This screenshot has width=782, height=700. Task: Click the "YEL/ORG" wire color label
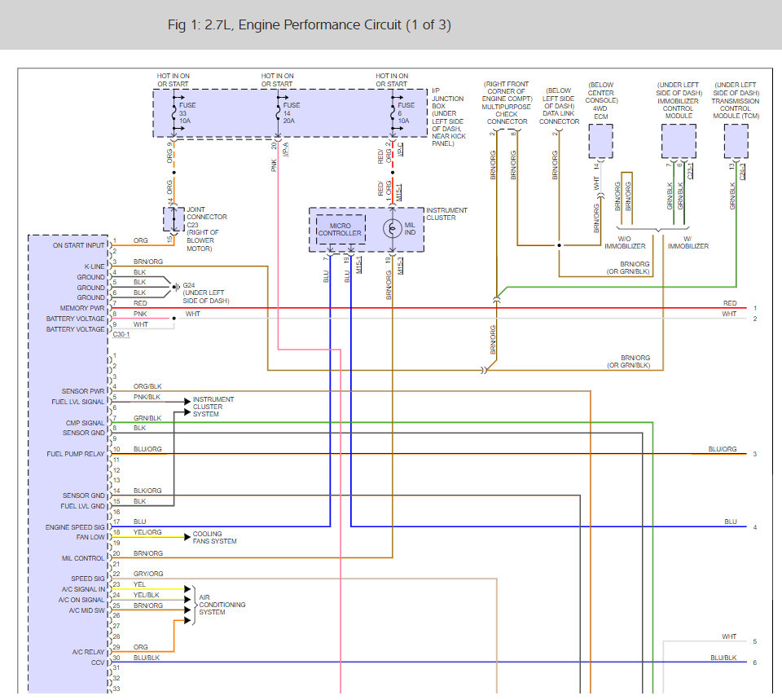click(x=147, y=532)
